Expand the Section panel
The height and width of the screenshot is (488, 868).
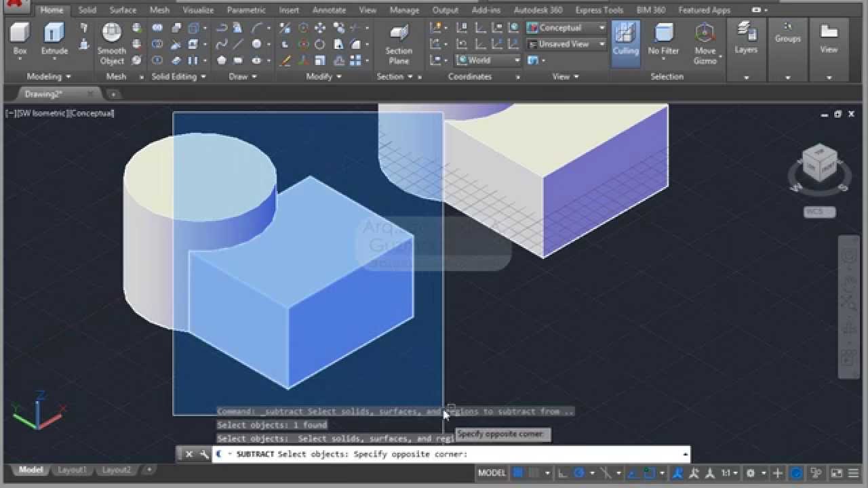[x=395, y=77]
